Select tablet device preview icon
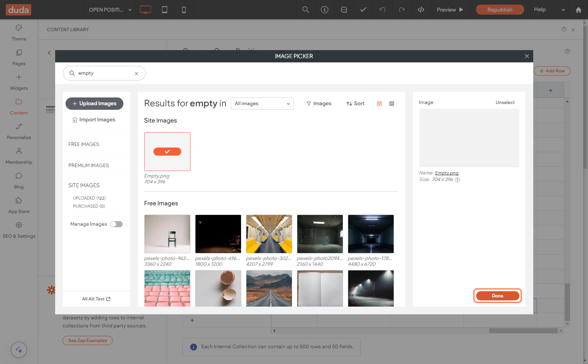588x364 pixels. click(165, 10)
